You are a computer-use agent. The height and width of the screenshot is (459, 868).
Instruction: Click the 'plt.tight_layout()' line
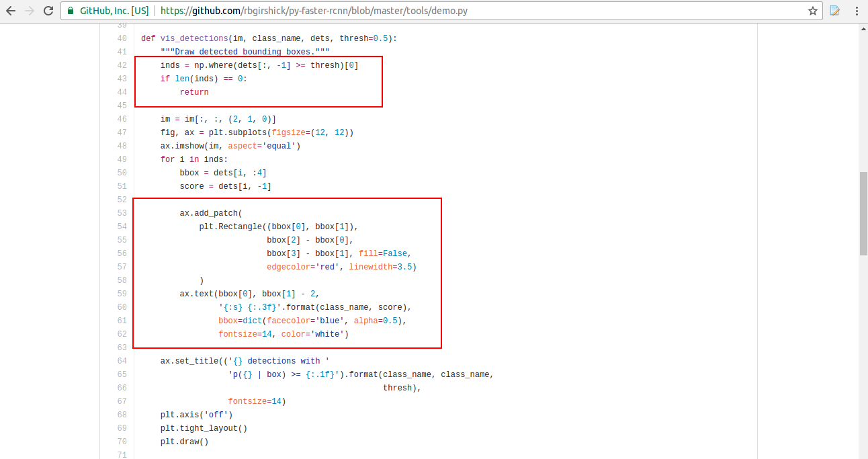tap(204, 428)
